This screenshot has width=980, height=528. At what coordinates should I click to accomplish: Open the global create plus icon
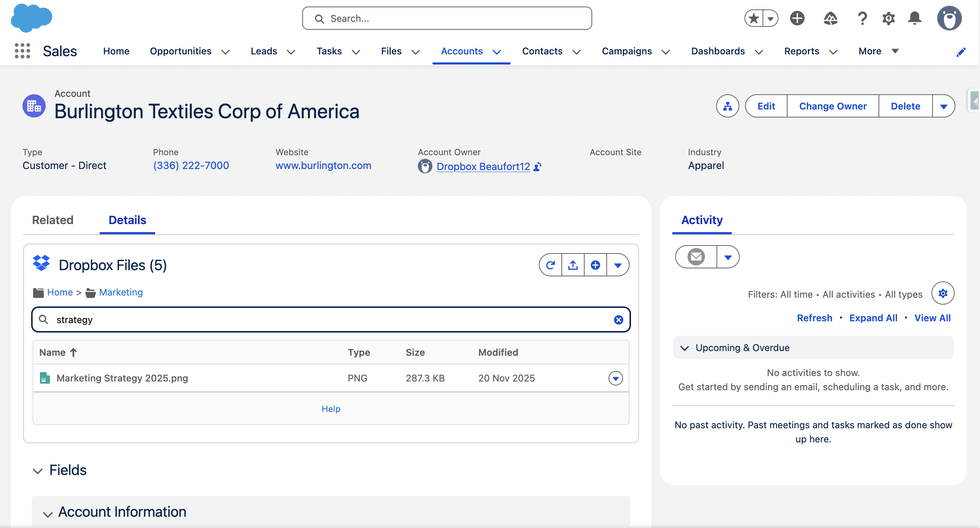coord(797,18)
